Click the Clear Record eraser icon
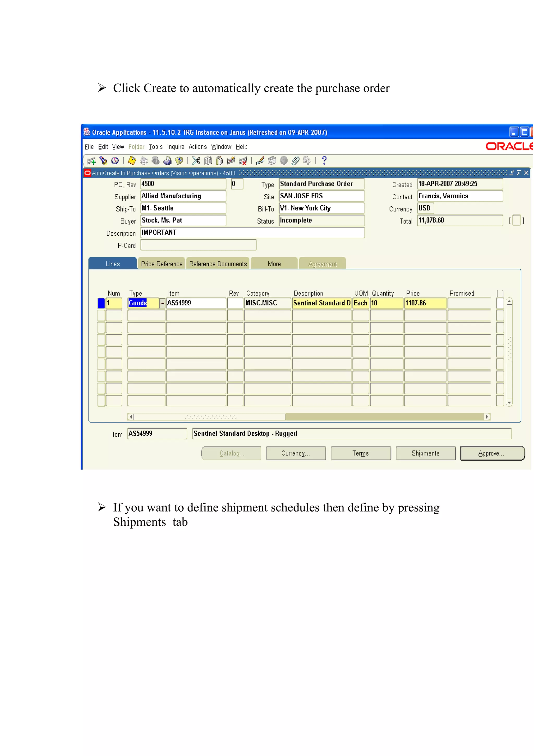534x756 pixels. pyautogui.click(x=231, y=161)
